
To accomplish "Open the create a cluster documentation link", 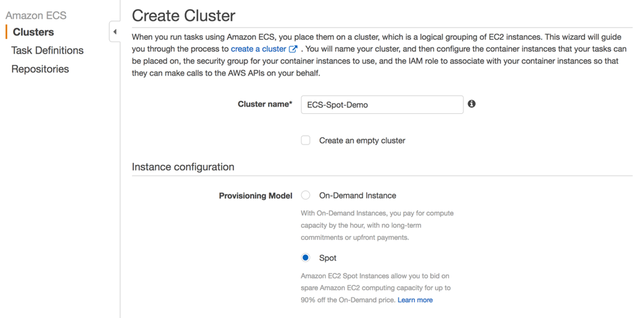I will (x=258, y=49).
